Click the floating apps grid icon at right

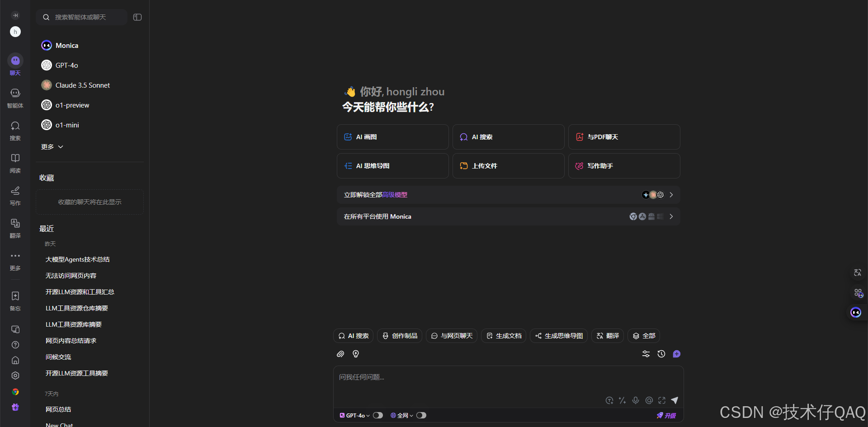858,293
